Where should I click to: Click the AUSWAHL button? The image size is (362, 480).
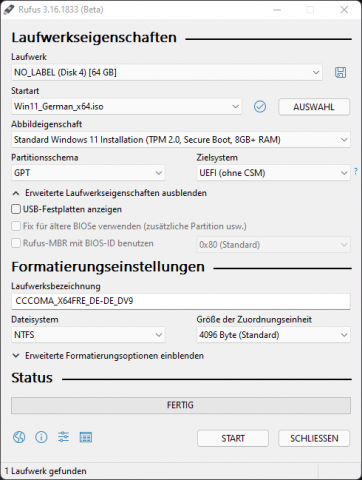click(x=314, y=107)
